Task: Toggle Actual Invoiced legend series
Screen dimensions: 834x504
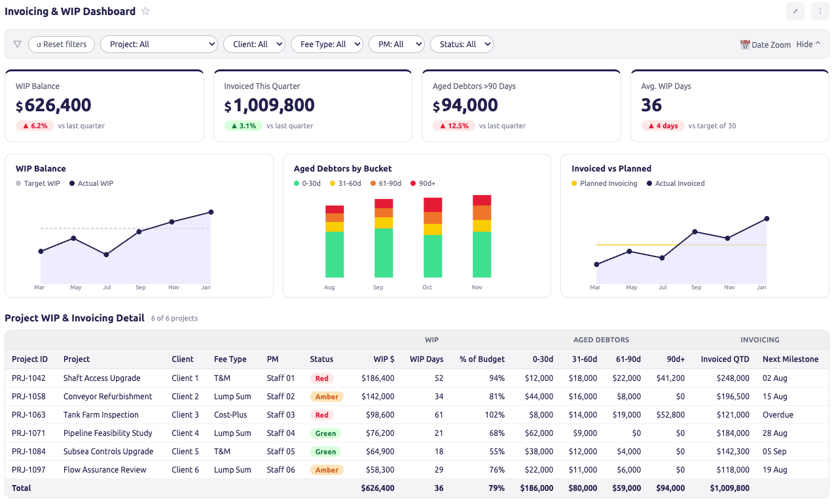Action: pos(676,183)
